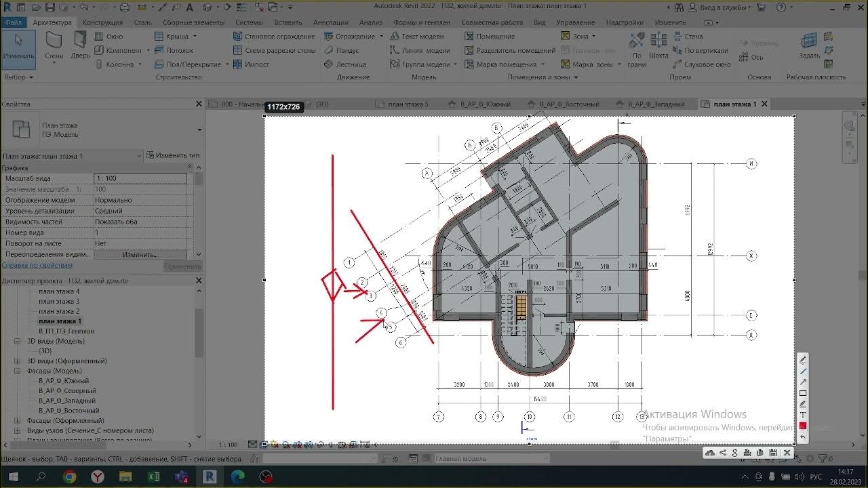Image resolution: width=868 pixels, height=488 pixels.
Task: Select Стеновое ограждение curtain wall tool
Action: coord(273,36)
